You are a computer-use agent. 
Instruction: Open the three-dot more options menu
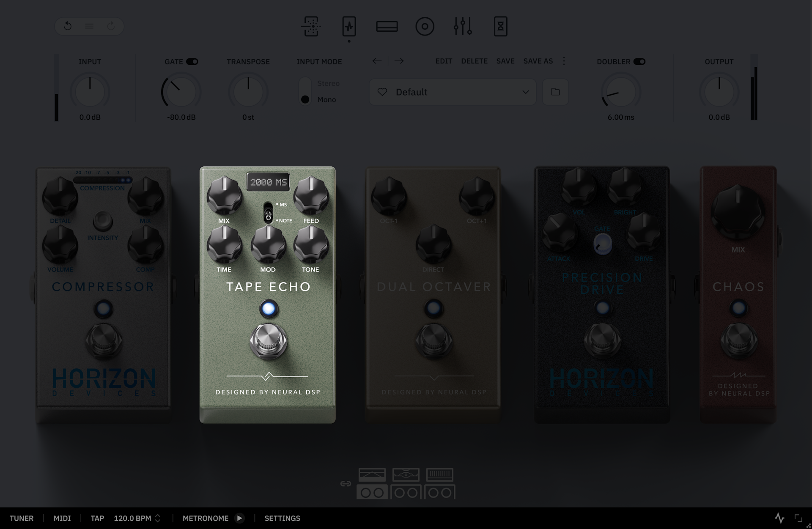tap(564, 61)
